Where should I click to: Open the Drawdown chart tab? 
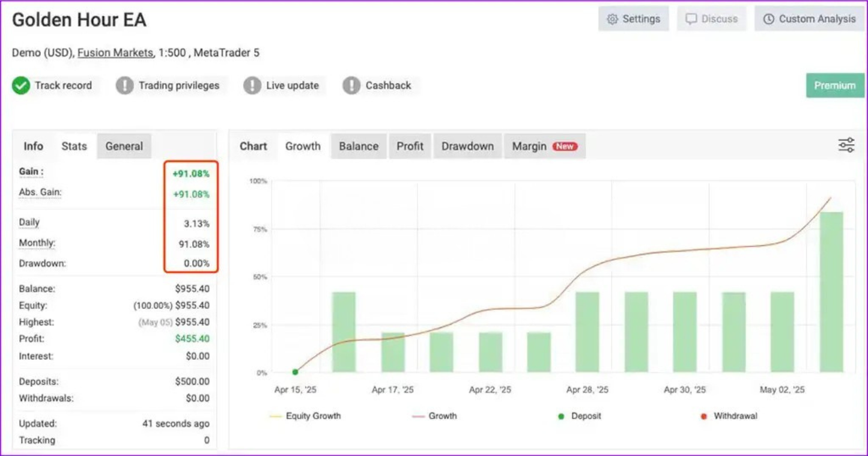click(467, 146)
